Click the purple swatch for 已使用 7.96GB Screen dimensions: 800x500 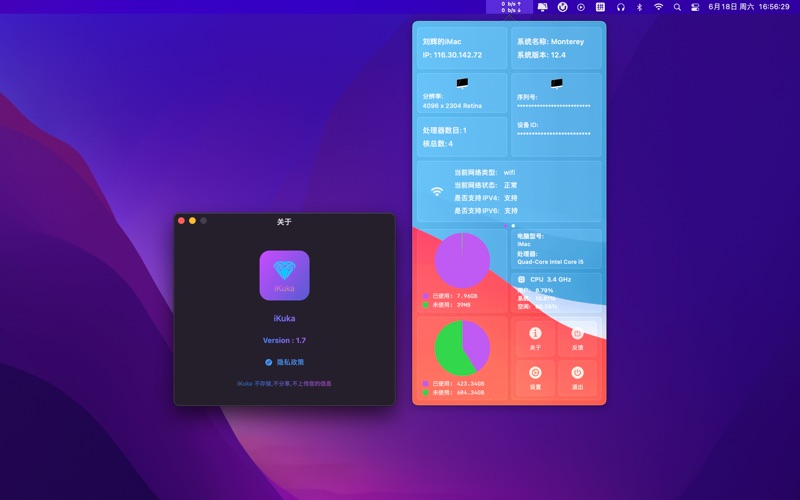426,296
